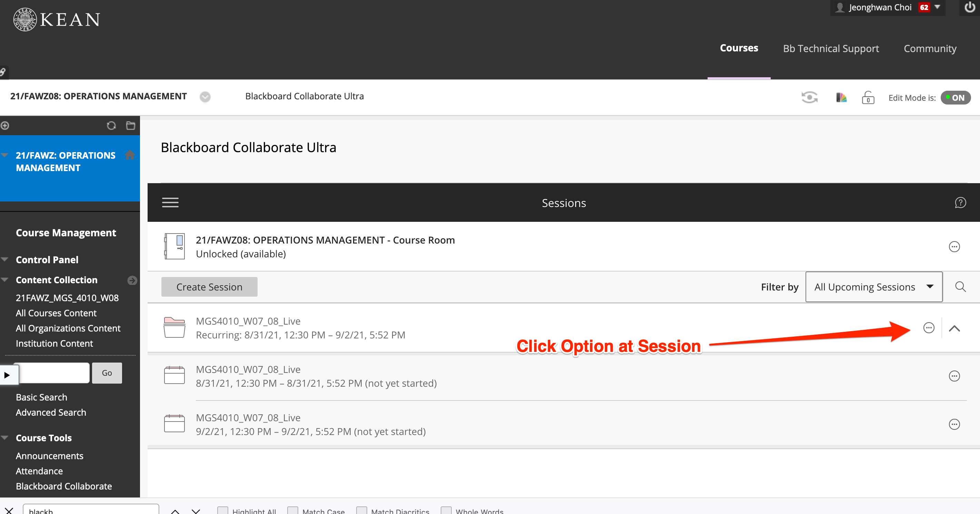
Task: Click the logout power icon
Action: point(970,7)
